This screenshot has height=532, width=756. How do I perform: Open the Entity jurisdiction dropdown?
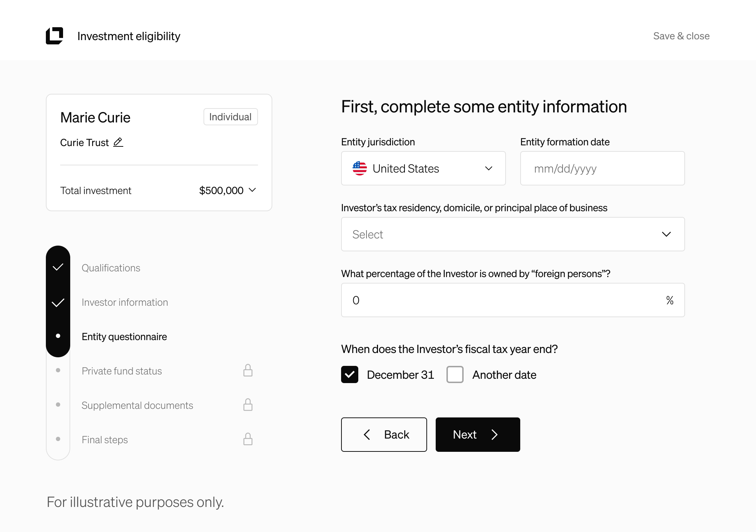(x=423, y=168)
